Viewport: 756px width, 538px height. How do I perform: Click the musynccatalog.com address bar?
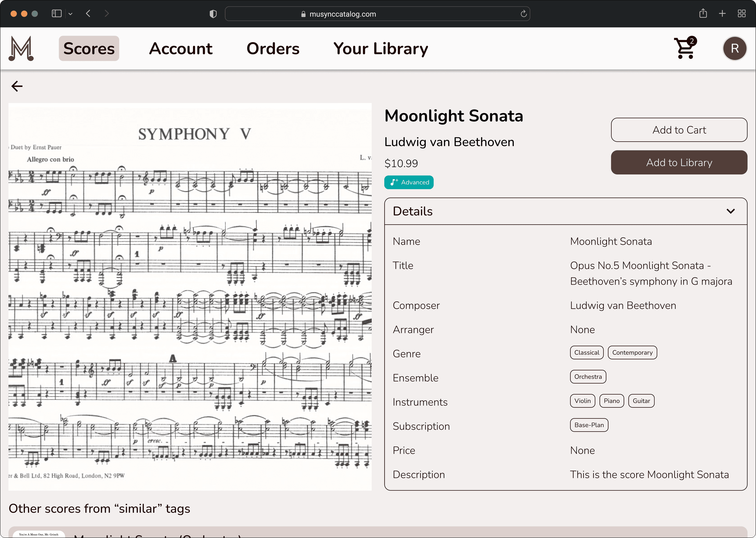coord(377,14)
